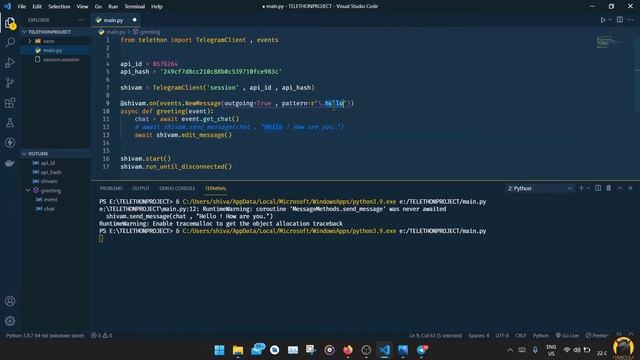Kill terminal with trash icon
The width and height of the screenshot is (640, 360).
pos(609,188)
